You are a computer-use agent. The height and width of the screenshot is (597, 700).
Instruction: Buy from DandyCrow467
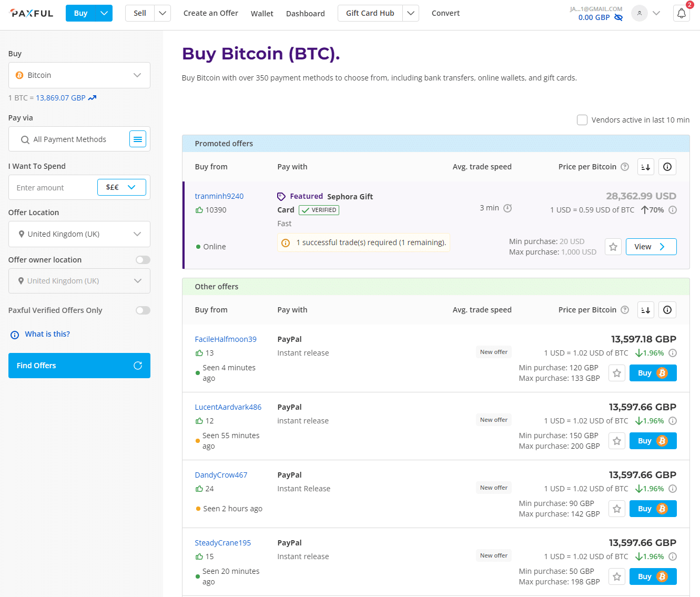point(653,509)
